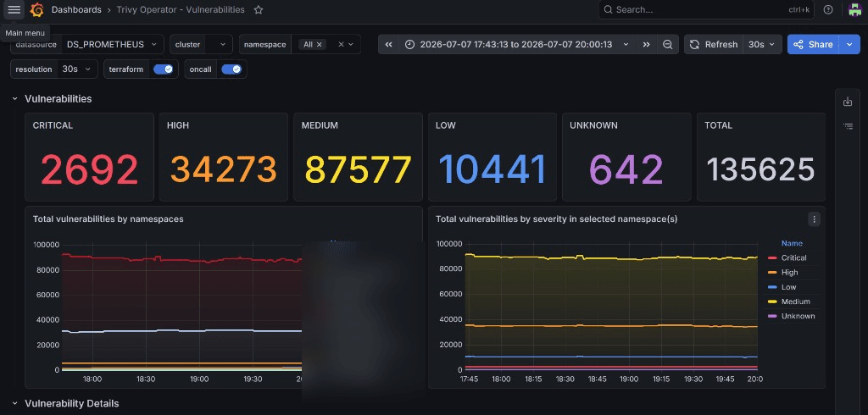
Task: Remove the All namespace tag
Action: click(320, 44)
